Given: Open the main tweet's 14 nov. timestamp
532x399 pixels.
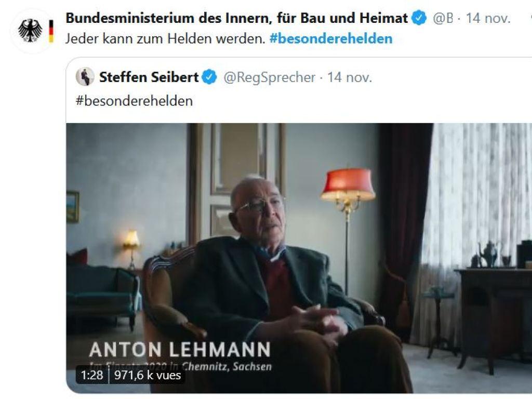Looking at the screenshot, I should tap(488, 18).
